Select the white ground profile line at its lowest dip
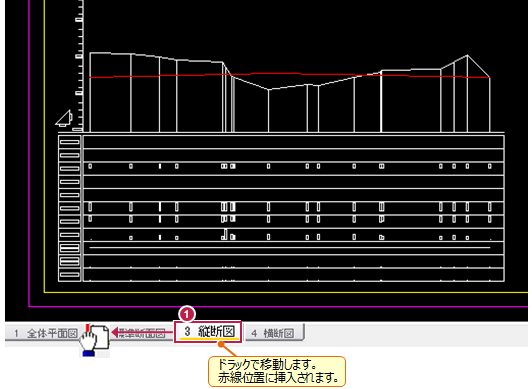This screenshot has width=532, height=389. 269,89
